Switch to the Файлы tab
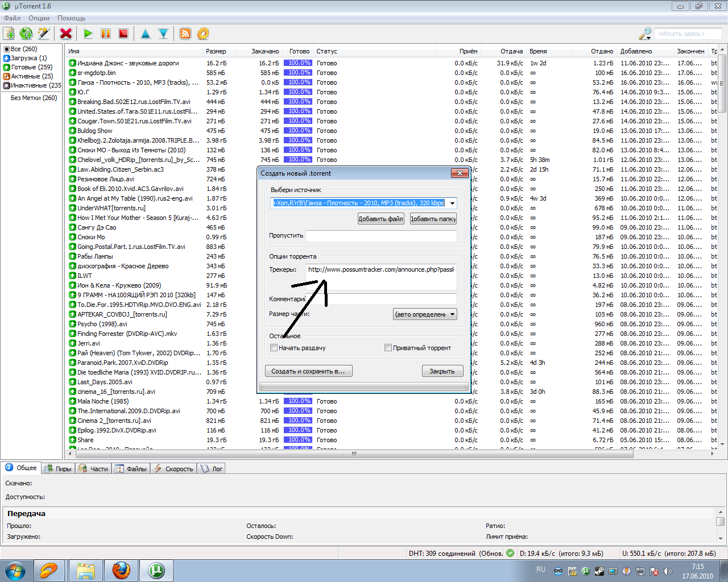The height and width of the screenshot is (582, 728). pyautogui.click(x=131, y=469)
